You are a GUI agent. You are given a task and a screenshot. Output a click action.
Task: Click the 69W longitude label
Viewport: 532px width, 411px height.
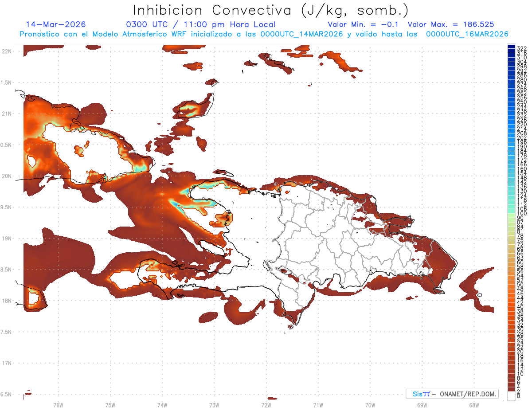coord(422,405)
